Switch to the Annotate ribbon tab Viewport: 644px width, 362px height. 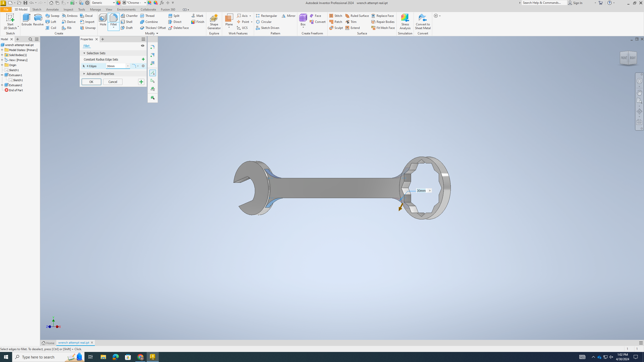point(52,9)
